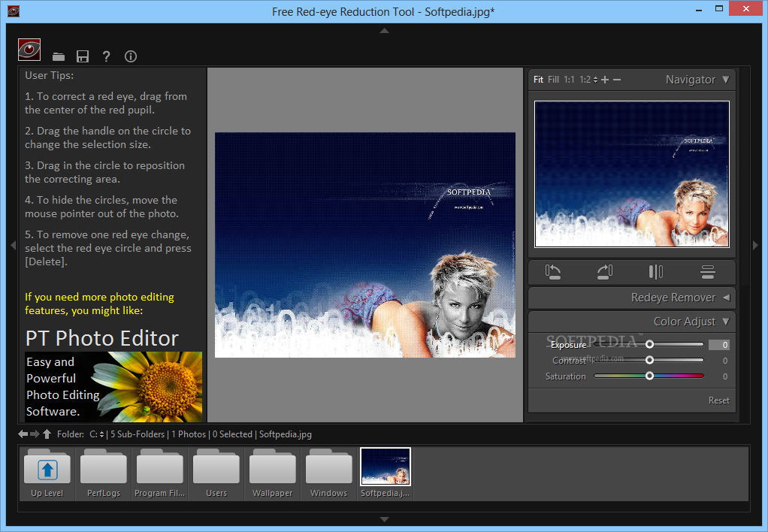
Task: Flip the photo horizontally
Action: point(656,272)
